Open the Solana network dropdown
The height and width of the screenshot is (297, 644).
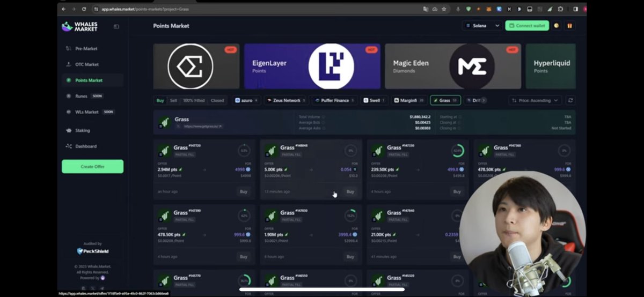pyautogui.click(x=482, y=26)
